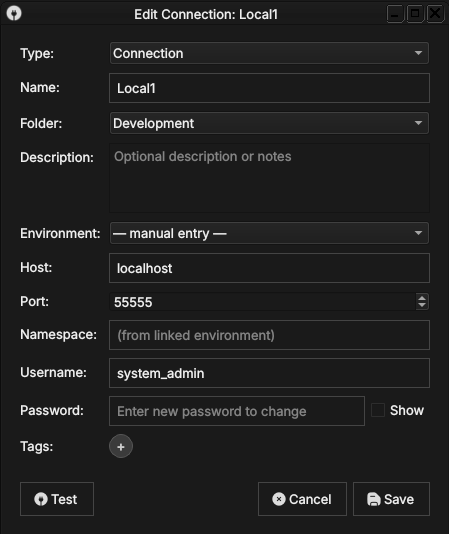Click the Port field showing 55555

pos(262,302)
